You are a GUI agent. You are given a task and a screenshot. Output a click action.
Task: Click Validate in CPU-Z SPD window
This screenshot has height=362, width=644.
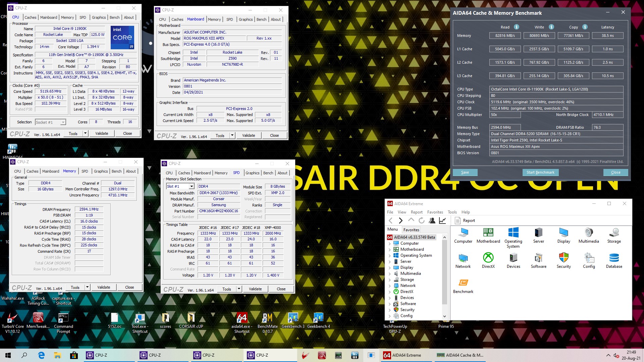coord(255,289)
